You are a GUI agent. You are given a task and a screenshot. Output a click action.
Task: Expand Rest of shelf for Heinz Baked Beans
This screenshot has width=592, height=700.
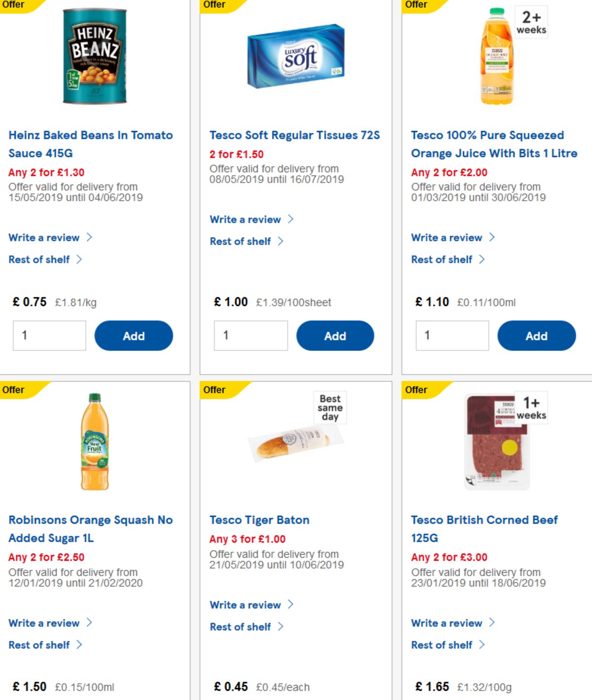click(40, 259)
